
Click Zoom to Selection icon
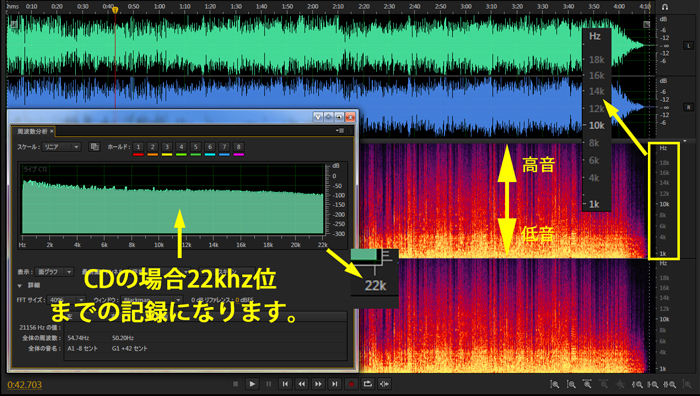click(x=670, y=384)
